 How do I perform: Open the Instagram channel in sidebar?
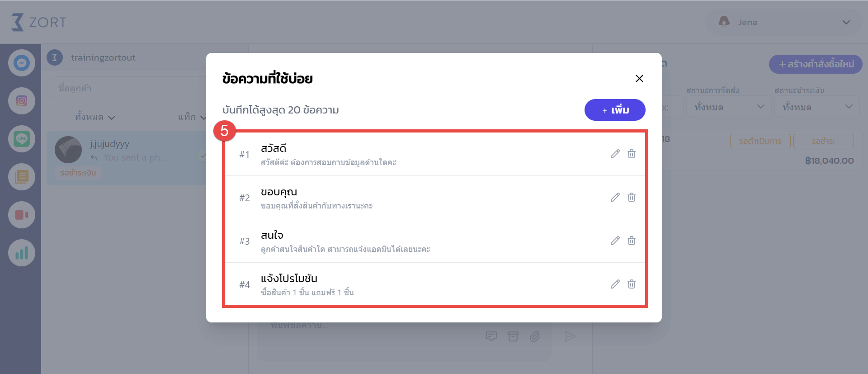point(22,101)
